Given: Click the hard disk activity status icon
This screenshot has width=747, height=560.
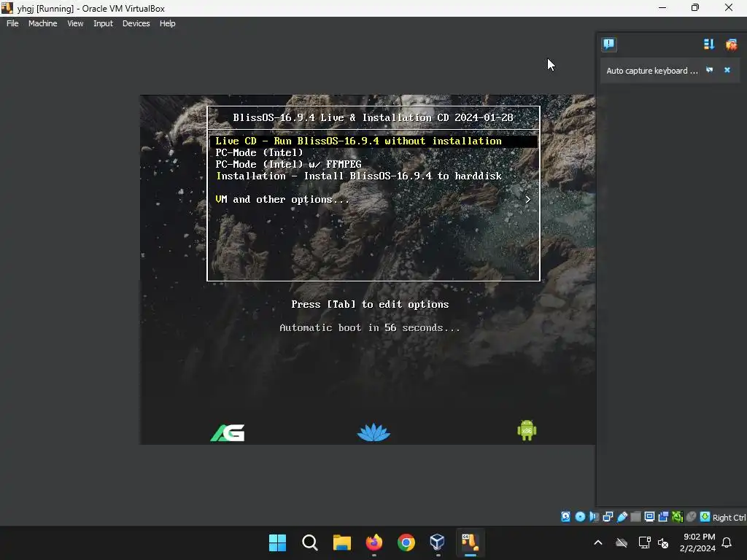Looking at the screenshot, I should (x=565, y=517).
